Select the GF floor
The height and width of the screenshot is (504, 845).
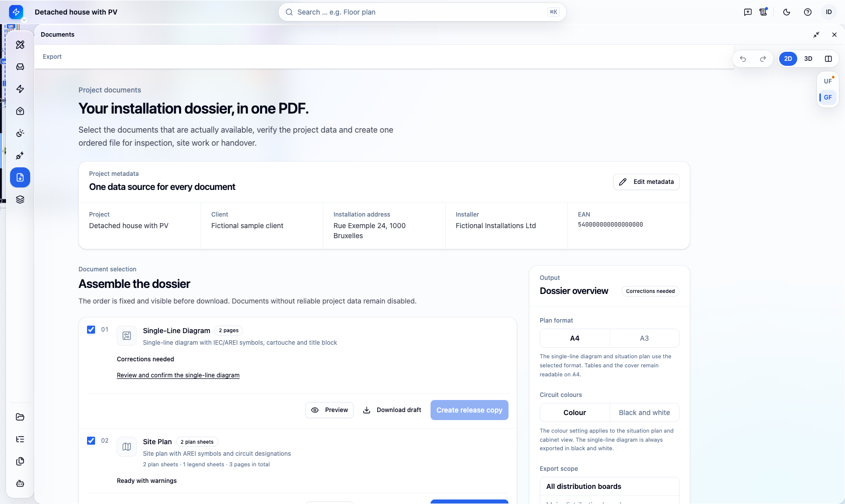click(x=828, y=97)
